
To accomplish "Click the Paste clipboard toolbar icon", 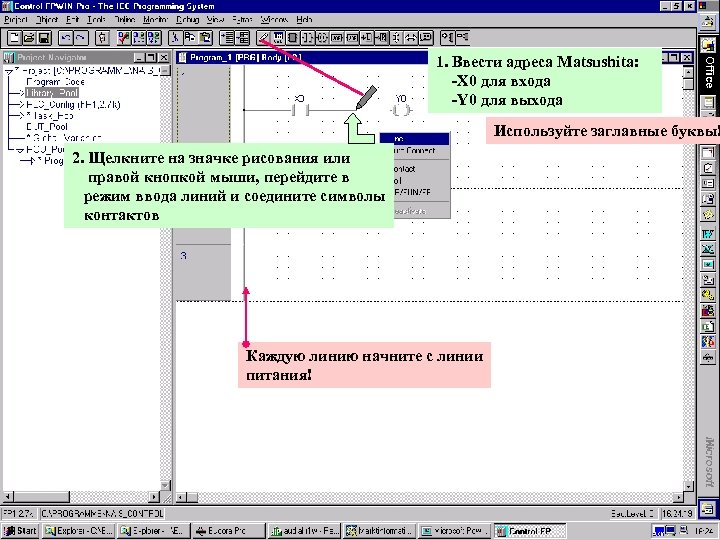I will point(205,38).
